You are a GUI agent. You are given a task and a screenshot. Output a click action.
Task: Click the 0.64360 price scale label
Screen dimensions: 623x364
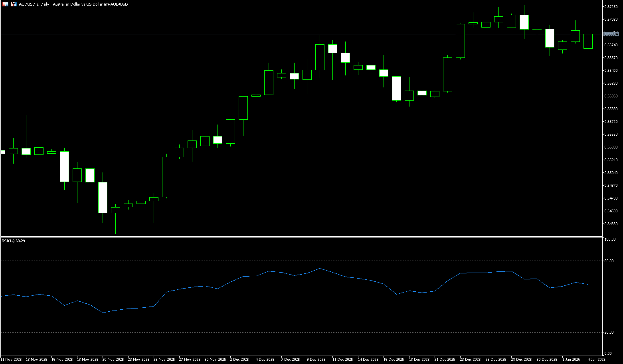(x=611, y=224)
